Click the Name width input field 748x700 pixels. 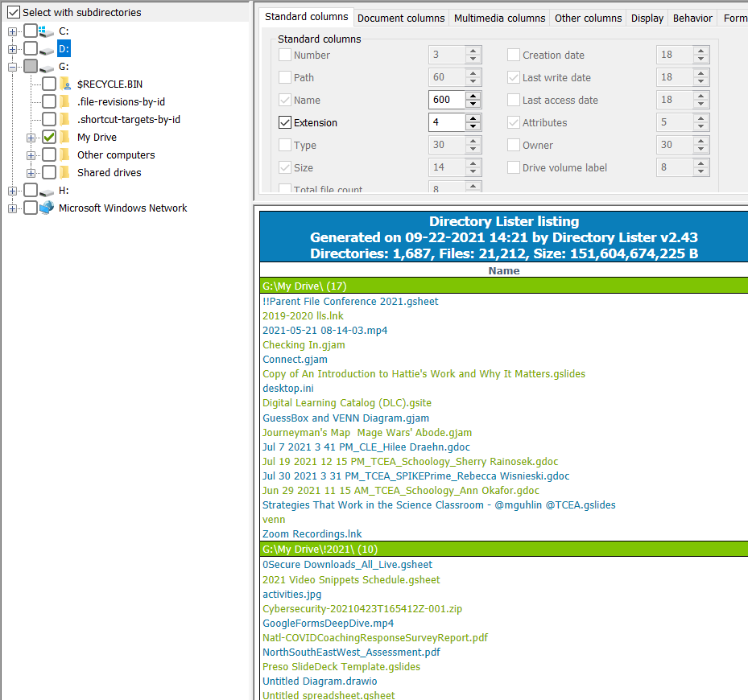[447, 100]
